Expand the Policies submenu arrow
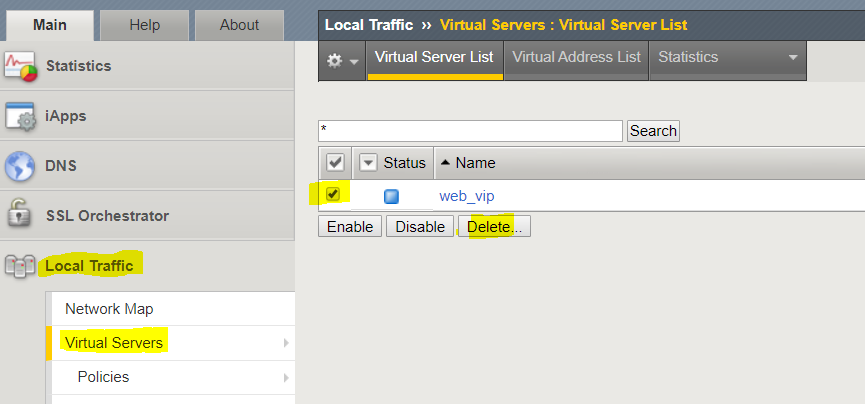This screenshot has height=404, width=865. click(x=286, y=378)
